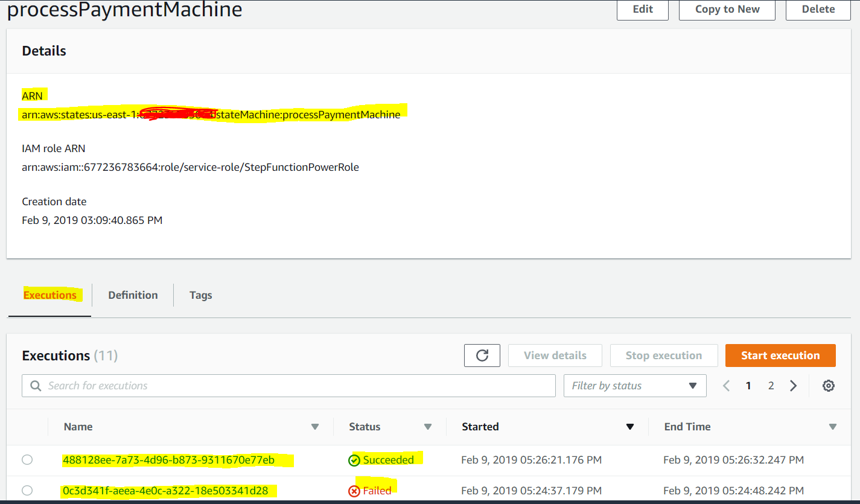The width and height of the screenshot is (860, 504).
Task: Refresh the executions list
Action: pyautogui.click(x=482, y=356)
